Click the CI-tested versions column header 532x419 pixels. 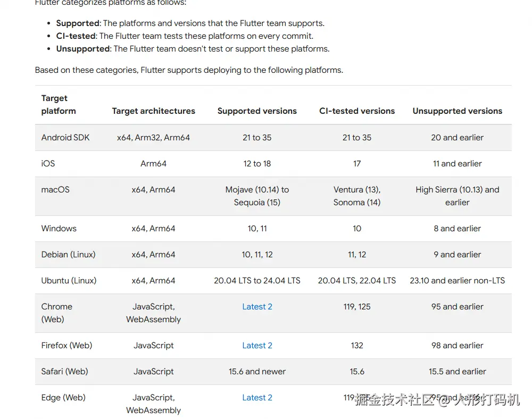tap(357, 111)
